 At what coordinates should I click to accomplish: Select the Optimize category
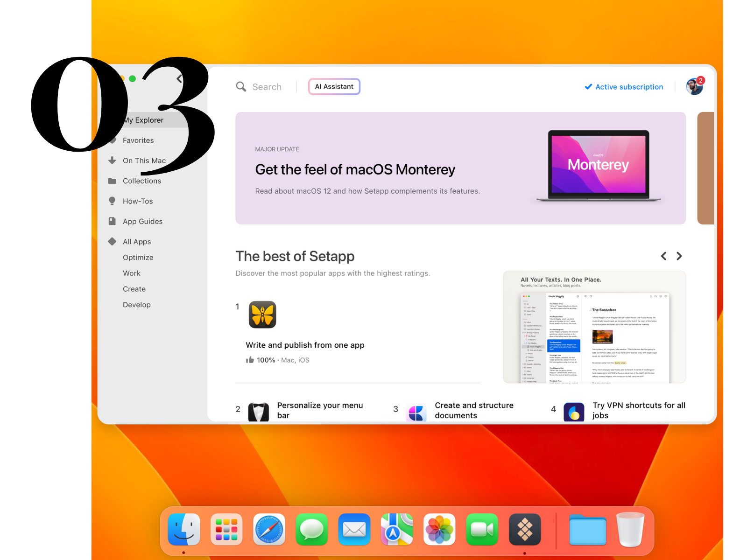pos(138,257)
